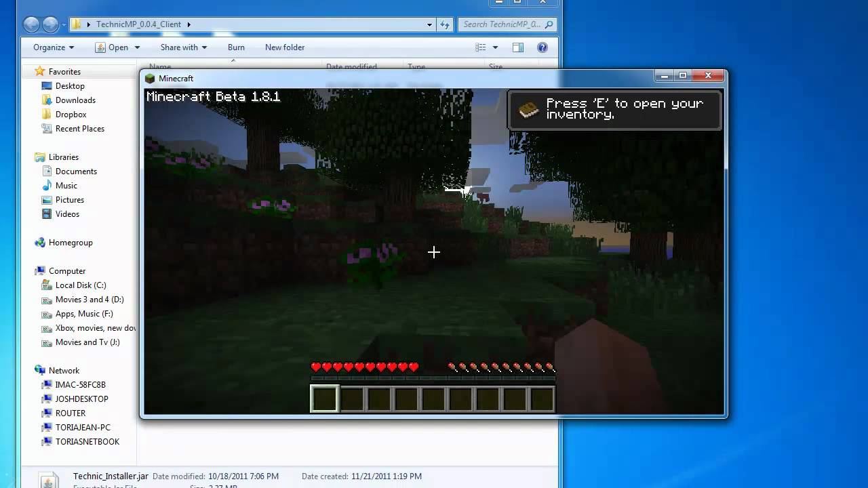868x488 pixels.
Task: Click the Open toolbar button
Action: click(x=112, y=47)
